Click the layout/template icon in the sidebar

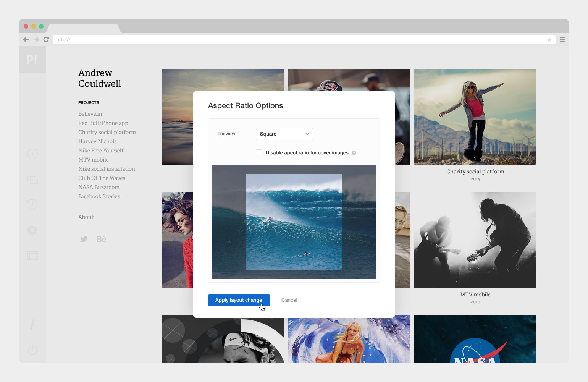point(32,255)
